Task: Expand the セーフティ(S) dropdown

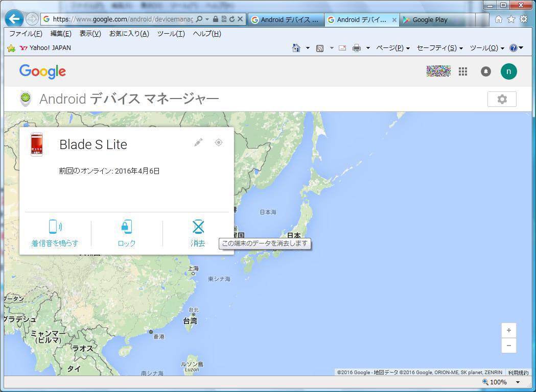Action: click(x=439, y=48)
